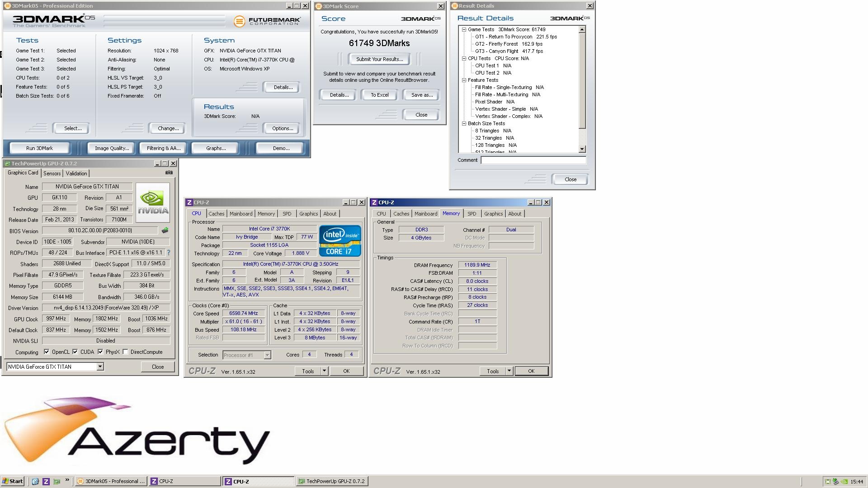Click the Run 3DMark button
This screenshot has width=868, height=488.
pos(39,148)
